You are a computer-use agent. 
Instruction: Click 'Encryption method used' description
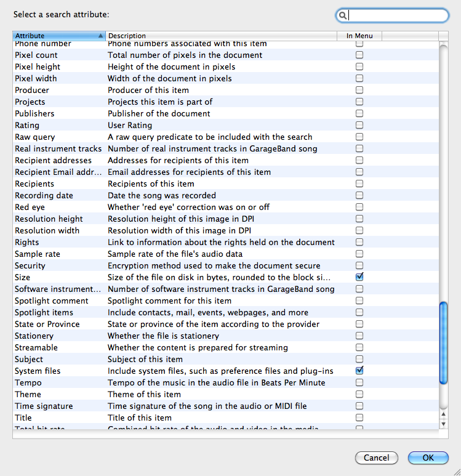[x=214, y=265]
